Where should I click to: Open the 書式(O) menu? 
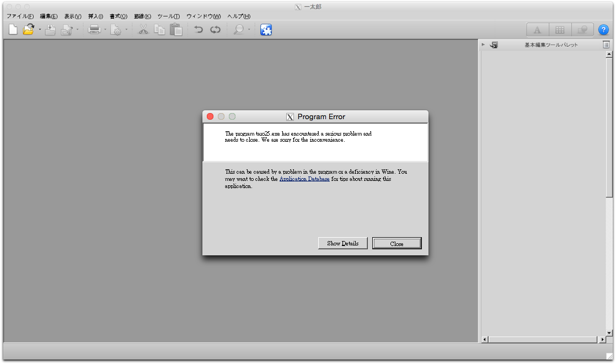pos(118,16)
